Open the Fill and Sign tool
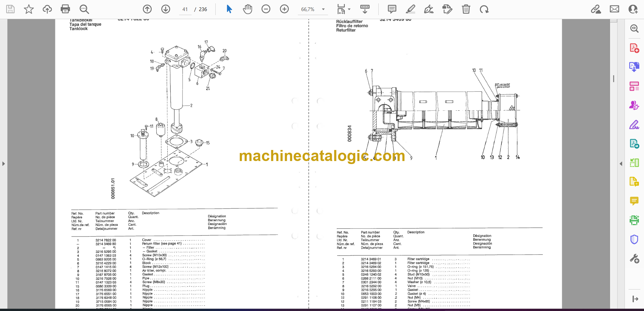This screenshot has height=311, width=644. pos(634,125)
